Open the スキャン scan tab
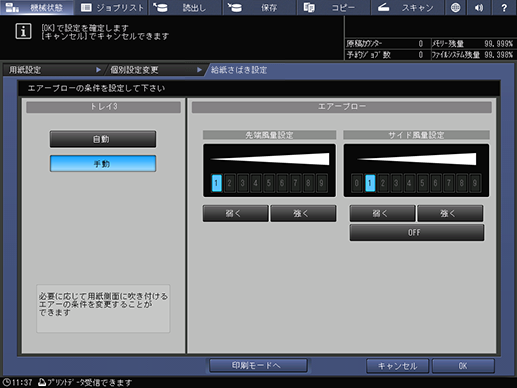Image resolution: width=517 pixels, height=388 pixels. (408, 7)
